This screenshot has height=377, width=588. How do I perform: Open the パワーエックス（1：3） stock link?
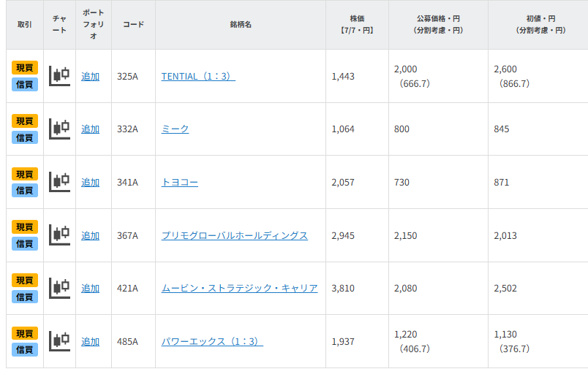point(212,342)
